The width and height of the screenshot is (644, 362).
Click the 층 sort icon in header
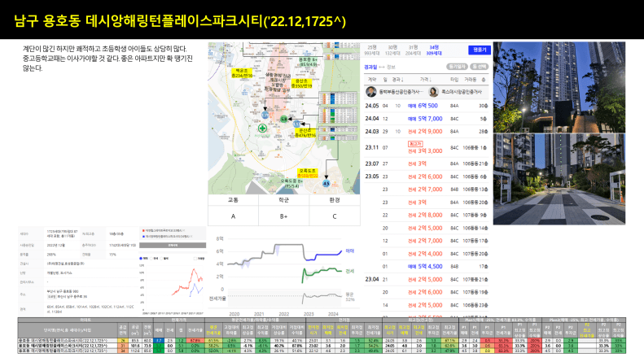coord(484,79)
